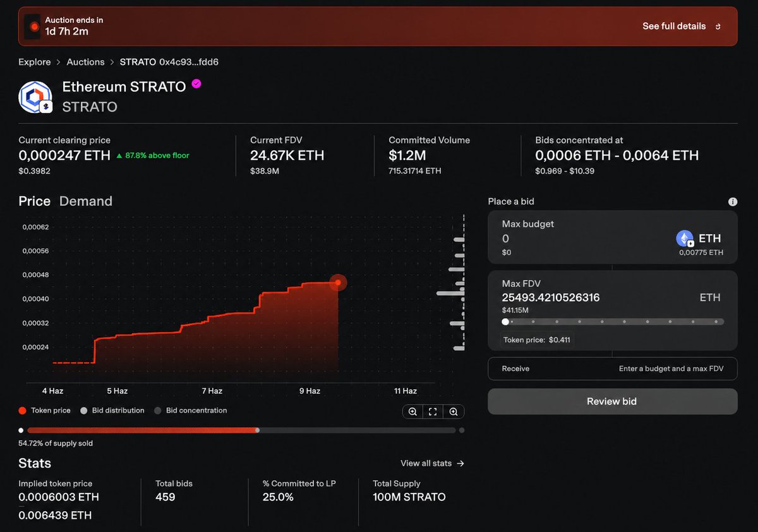
Task: Click the Max FDV slider handle
Action: click(505, 322)
